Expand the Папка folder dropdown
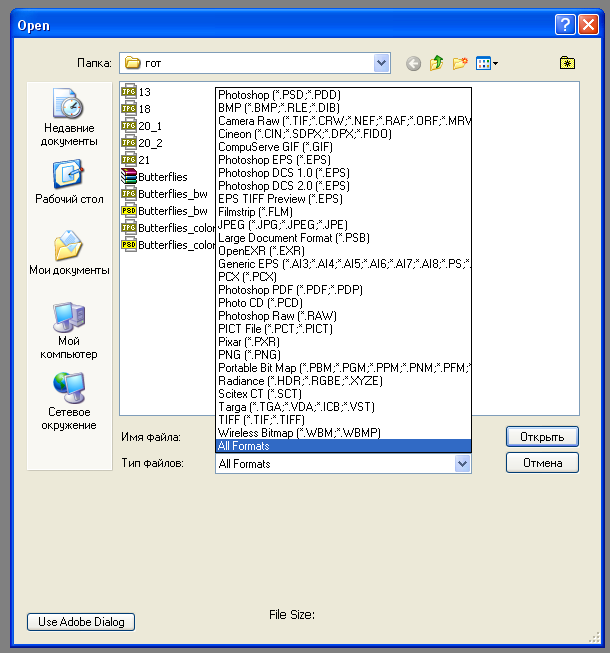Image resolution: width=610 pixels, height=653 pixels. pos(381,63)
